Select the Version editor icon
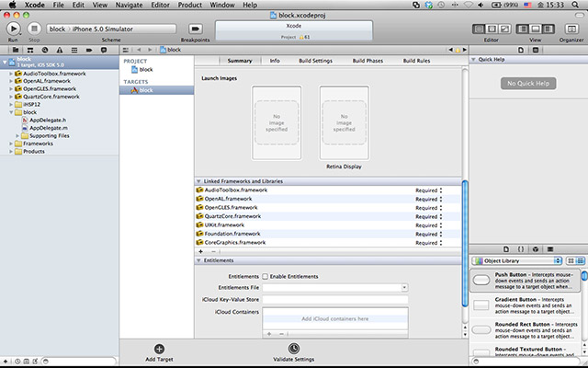Viewport: 588px width, 368px height. 504,29
